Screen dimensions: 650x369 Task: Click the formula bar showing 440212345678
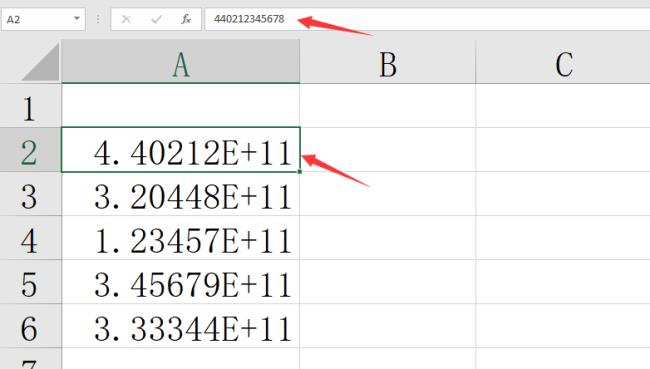427,19
